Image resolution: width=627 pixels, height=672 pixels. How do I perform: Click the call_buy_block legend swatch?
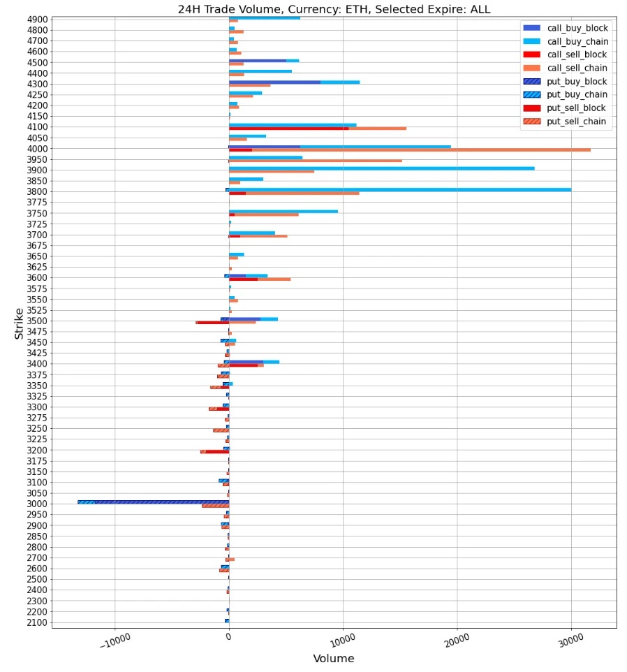point(532,28)
